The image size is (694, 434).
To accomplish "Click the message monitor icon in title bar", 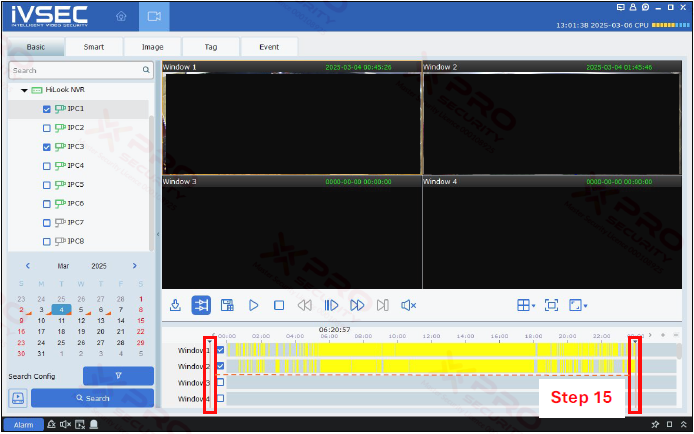I will [621, 8].
